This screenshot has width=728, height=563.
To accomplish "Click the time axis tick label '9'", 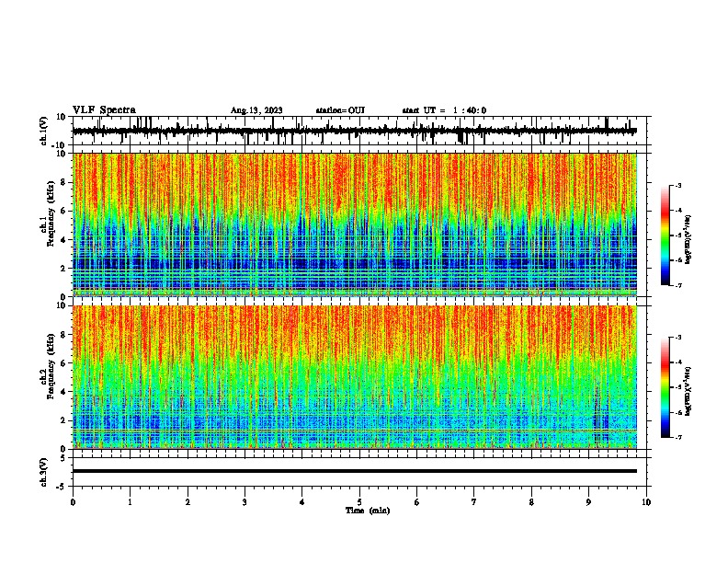I will [588, 502].
